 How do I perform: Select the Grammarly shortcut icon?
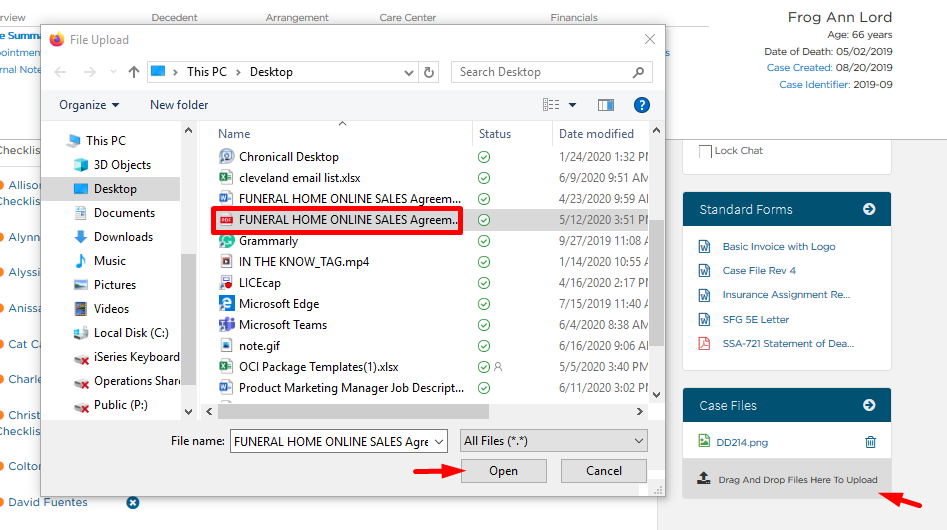[x=226, y=241]
